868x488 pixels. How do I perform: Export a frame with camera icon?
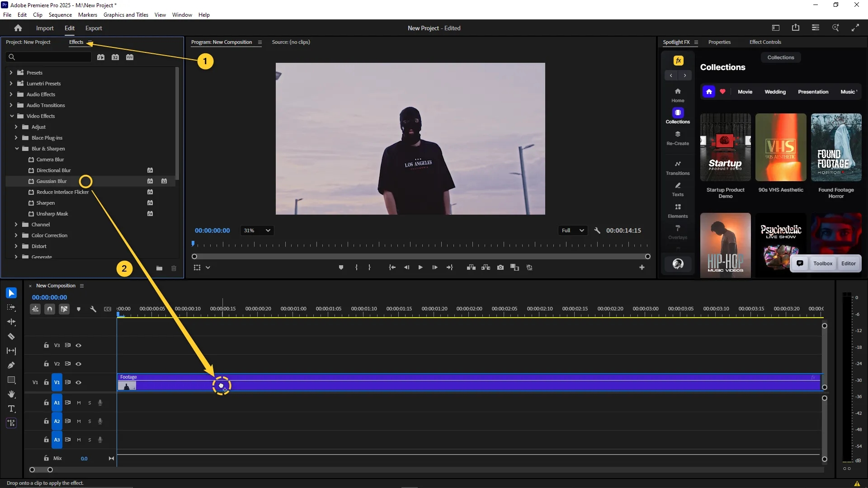click(x=500, y=267)
